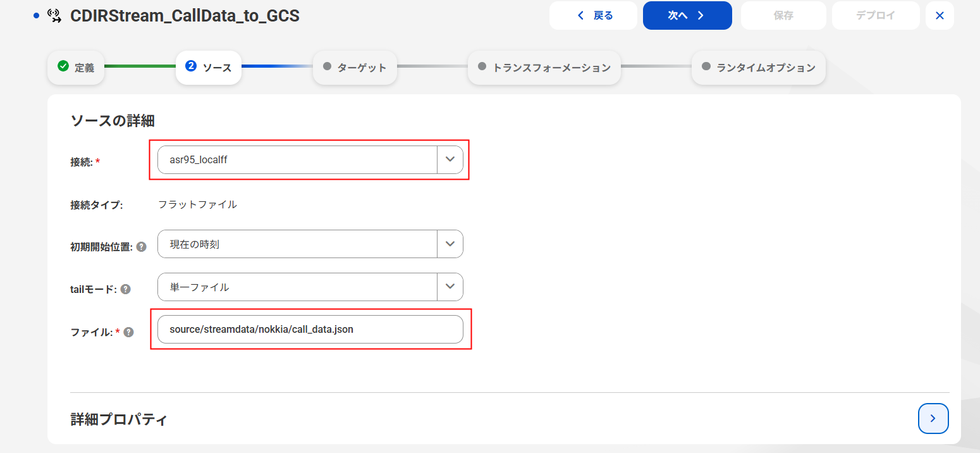Image resolution: width=980 pixels, height=453 pixels.
Task: Show help tooltip for ファイル field
Action: point(128,332)
